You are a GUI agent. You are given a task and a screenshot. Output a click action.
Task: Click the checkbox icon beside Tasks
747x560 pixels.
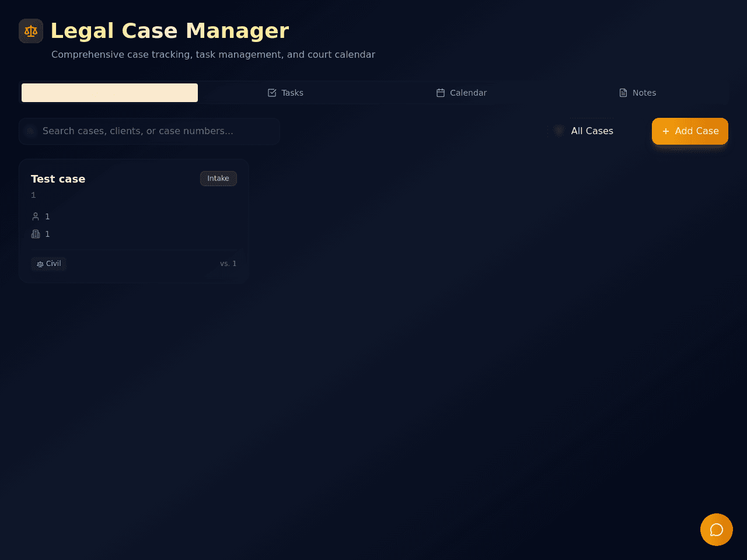click(x=272, y=93)
